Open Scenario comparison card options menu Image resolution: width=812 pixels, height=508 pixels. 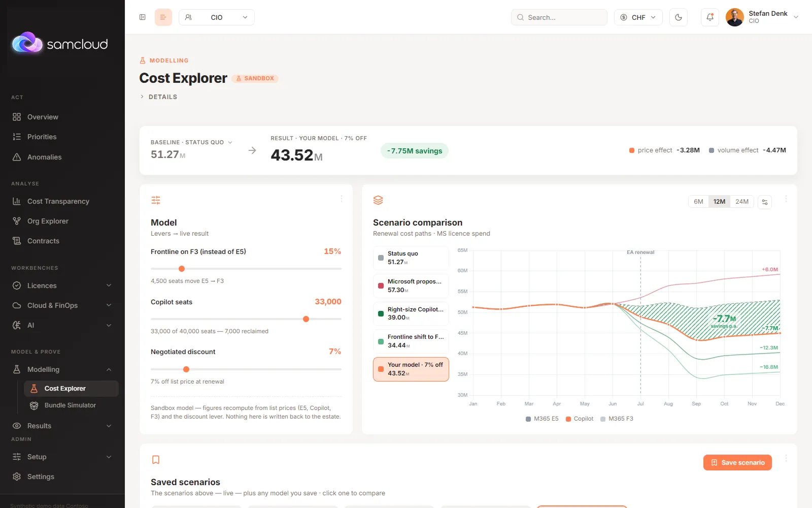786,199
